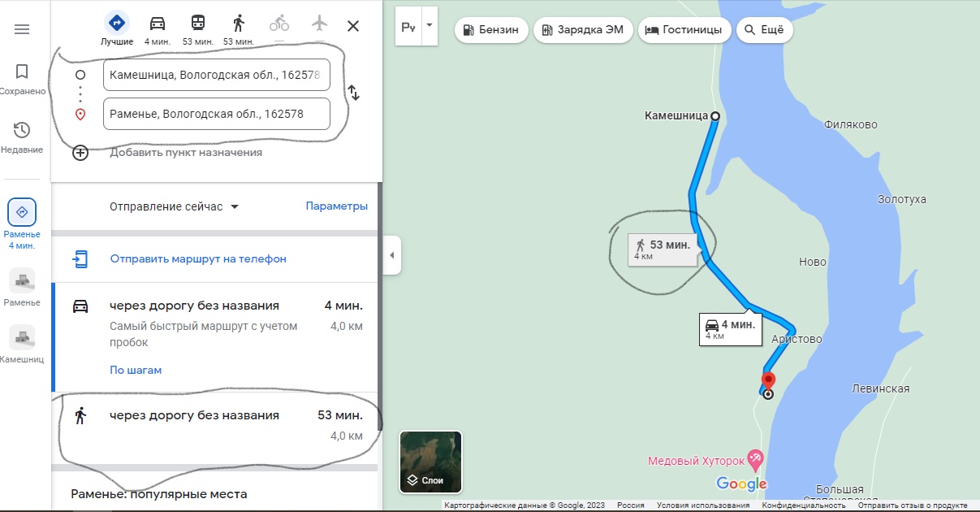This screenshot has height=512, width=980.
Task: Select the public transit travel mode
Action: (x=197, y=24)
